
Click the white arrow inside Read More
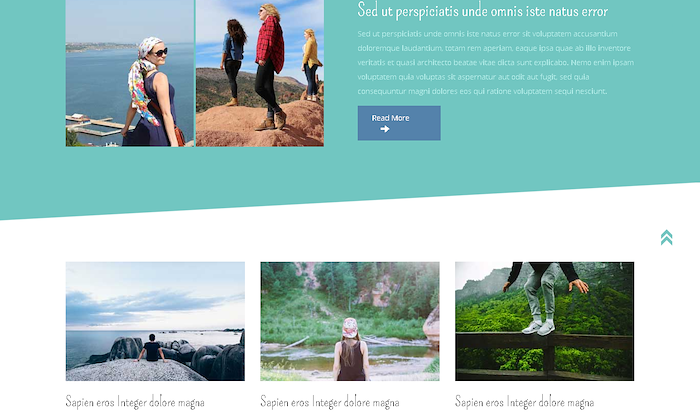[385, 129]
